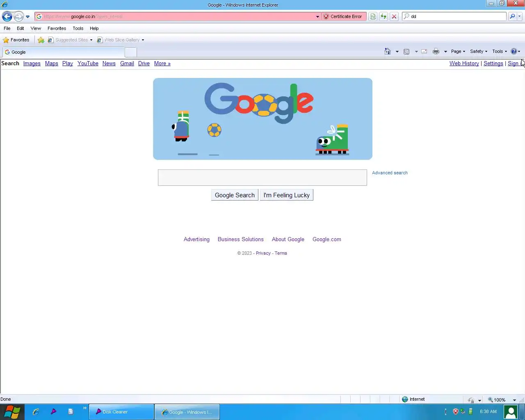Expand the address bar autocomplete dropdown
This screenshot has height=420, width=525.
click(x=317, y=17)
